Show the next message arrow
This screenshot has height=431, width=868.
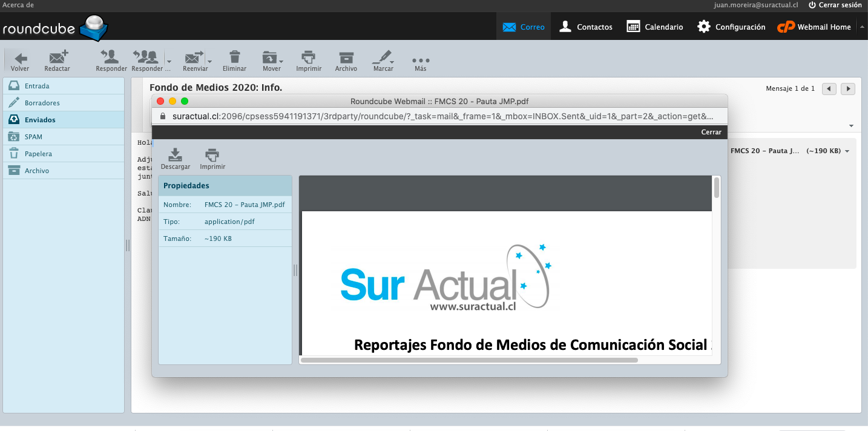tap(848, 88)
